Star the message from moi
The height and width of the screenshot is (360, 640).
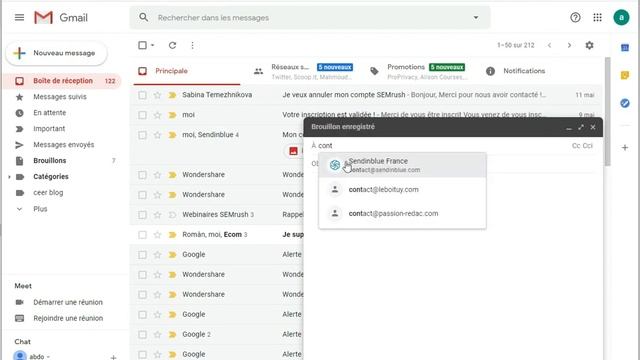click(x=158, y=115)
